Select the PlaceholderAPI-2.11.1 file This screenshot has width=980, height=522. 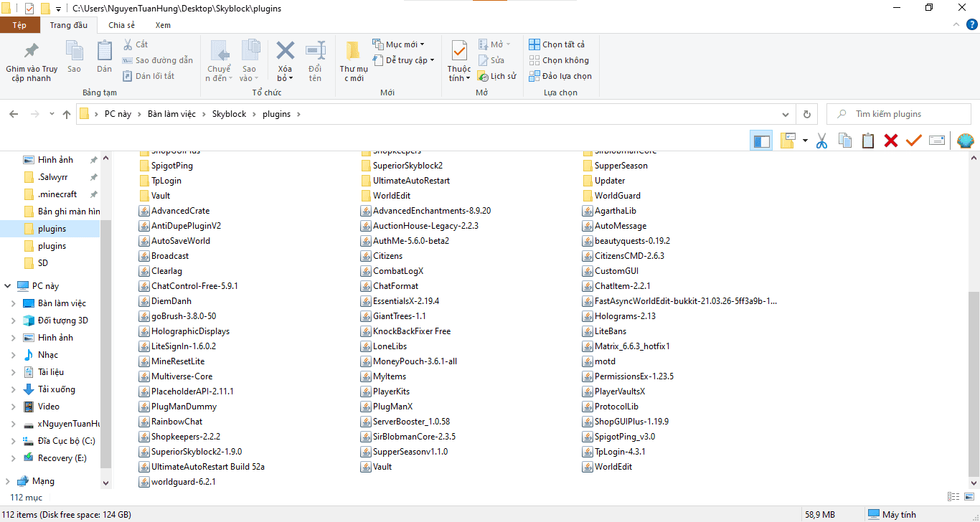[187, 391]
